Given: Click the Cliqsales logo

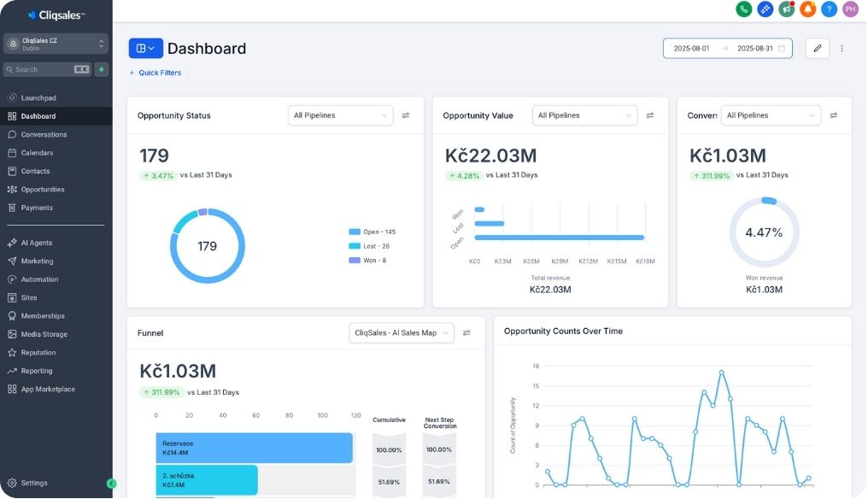Looking at the screenshot, I should tap(56, 15).
